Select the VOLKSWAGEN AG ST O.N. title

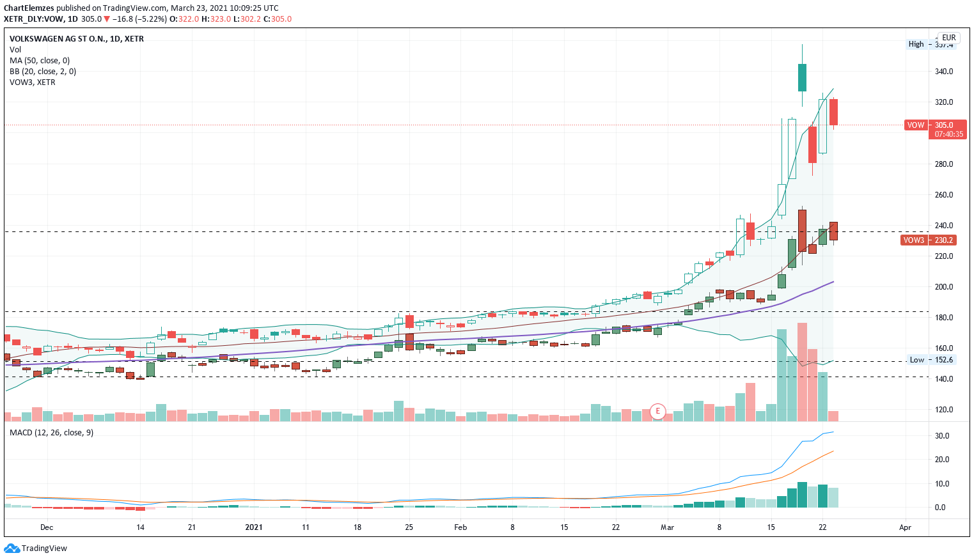point(58,38)
